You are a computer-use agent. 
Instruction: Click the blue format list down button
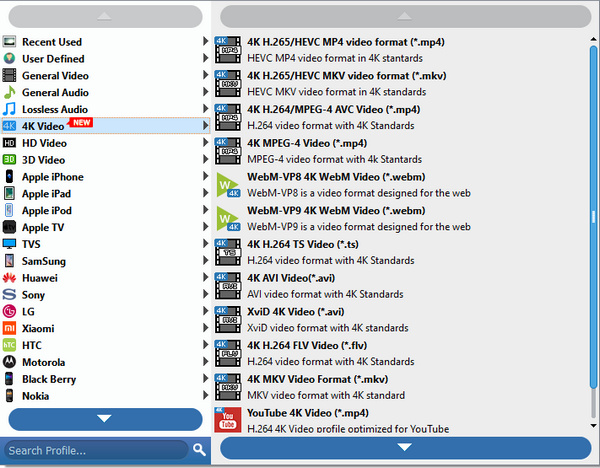406,447
